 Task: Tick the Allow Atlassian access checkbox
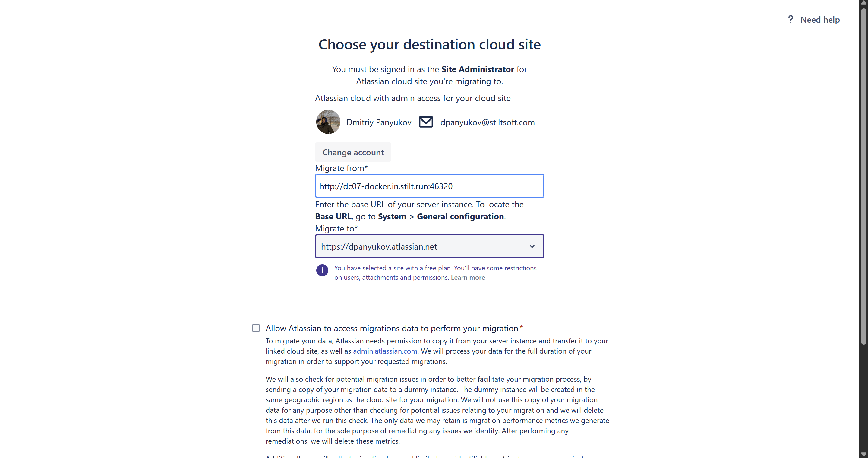click(x=256, y=328)
